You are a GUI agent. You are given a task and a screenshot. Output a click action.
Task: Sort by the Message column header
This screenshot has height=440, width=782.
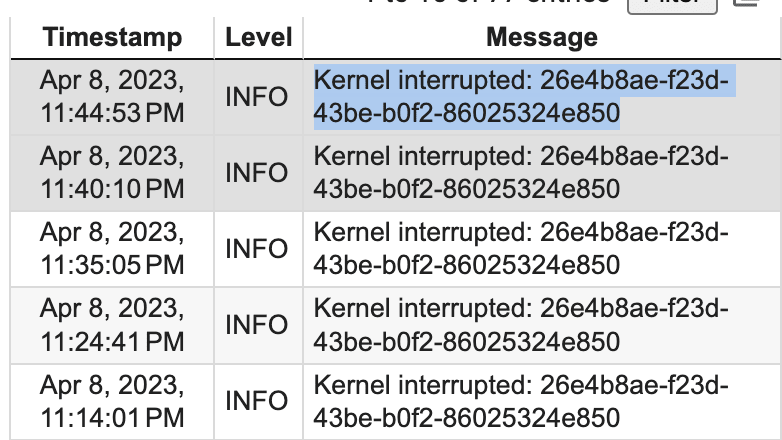pyautogui.click(x=542, y=37)
